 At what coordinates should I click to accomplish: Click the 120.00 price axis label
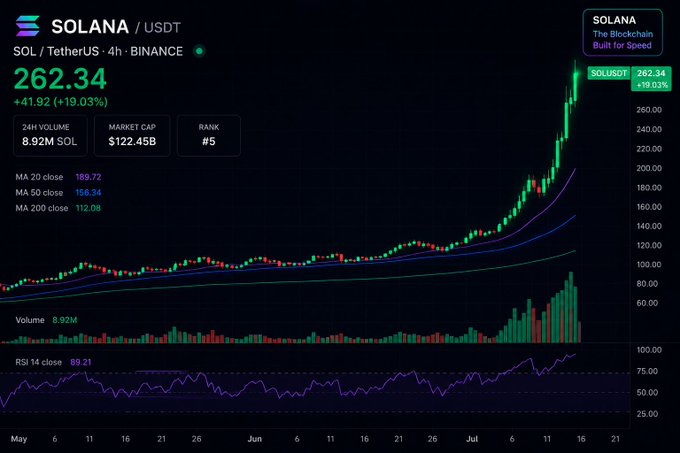[x=649, y=245]
